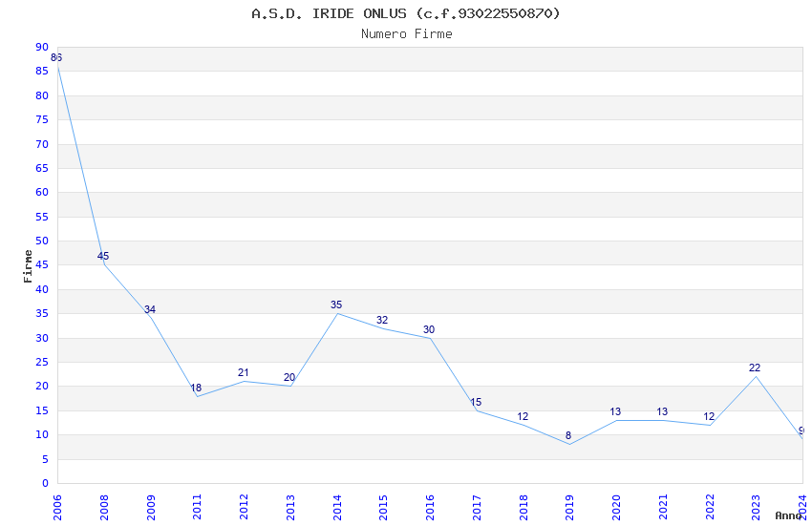This screenshot has width=812, height=525.
Task: Select x-axis year label 2009
Action: (151, 508)
